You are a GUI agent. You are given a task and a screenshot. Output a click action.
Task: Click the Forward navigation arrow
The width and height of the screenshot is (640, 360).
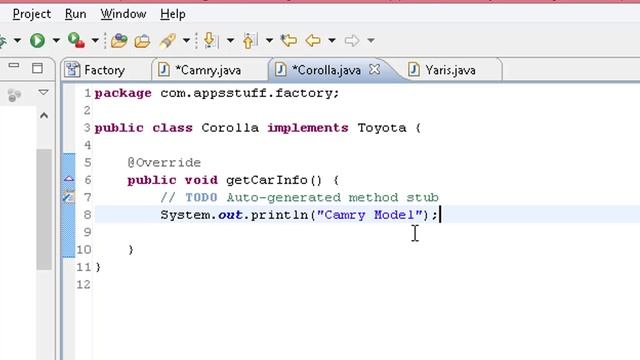pos(352,40)
